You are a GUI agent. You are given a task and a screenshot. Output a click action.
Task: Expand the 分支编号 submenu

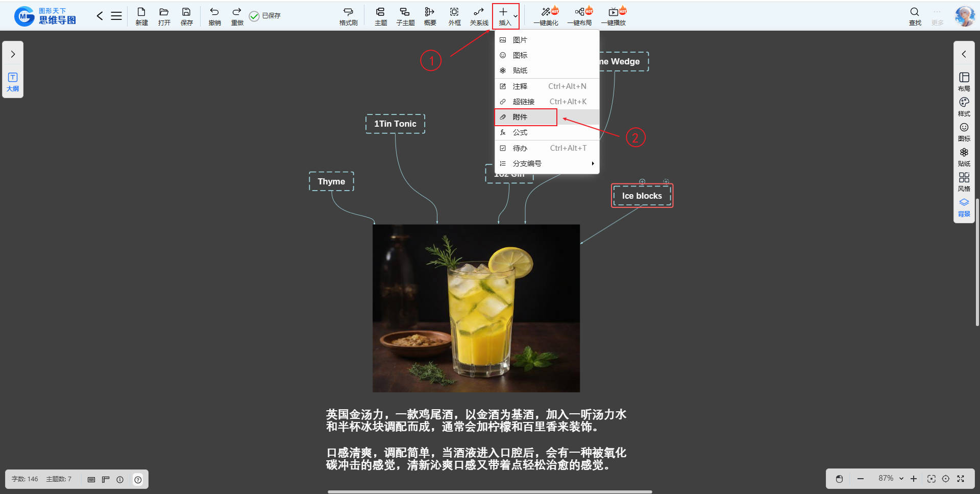pos(546,163)
